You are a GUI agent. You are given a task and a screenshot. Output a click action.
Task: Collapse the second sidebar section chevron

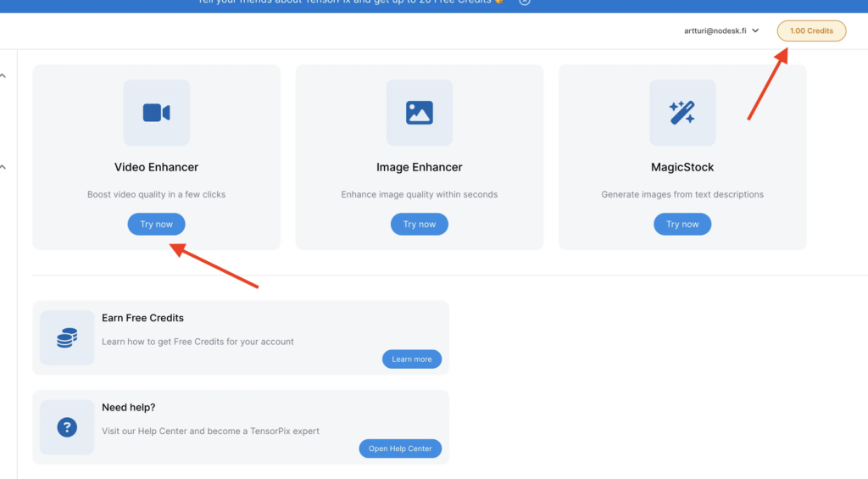(x=3, y=167)
